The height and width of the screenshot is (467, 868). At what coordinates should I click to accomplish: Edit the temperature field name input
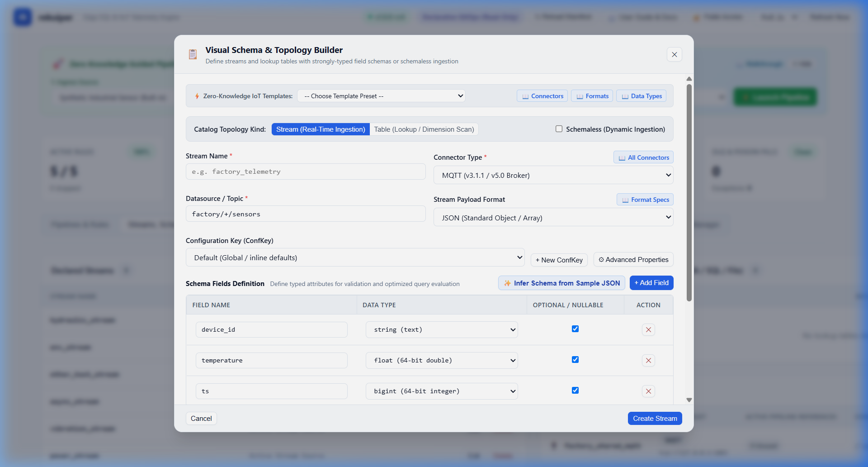272,360
